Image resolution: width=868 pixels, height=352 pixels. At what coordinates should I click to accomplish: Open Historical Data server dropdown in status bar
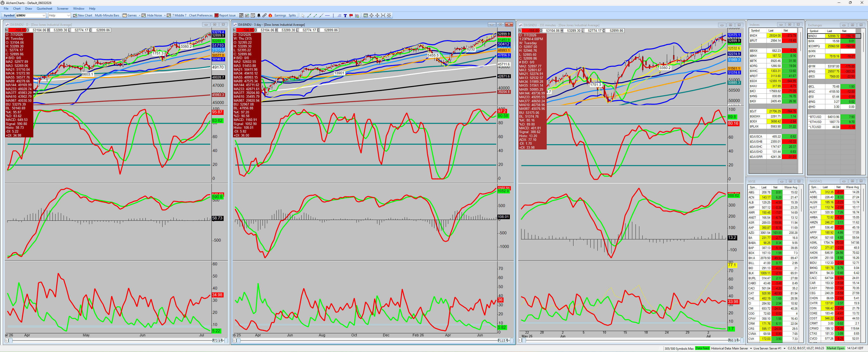[x=751, y=348]
